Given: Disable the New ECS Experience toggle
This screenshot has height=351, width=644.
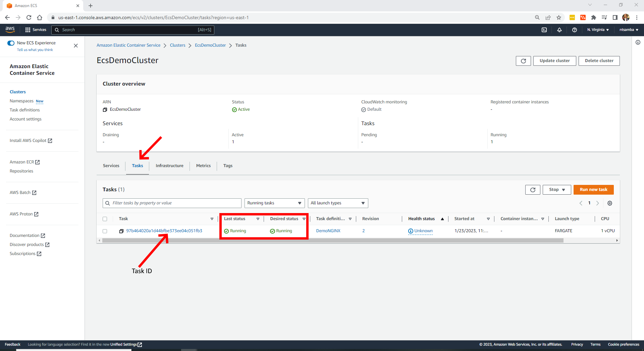Looking at the screenshot, I should click(x=11, y=43).
